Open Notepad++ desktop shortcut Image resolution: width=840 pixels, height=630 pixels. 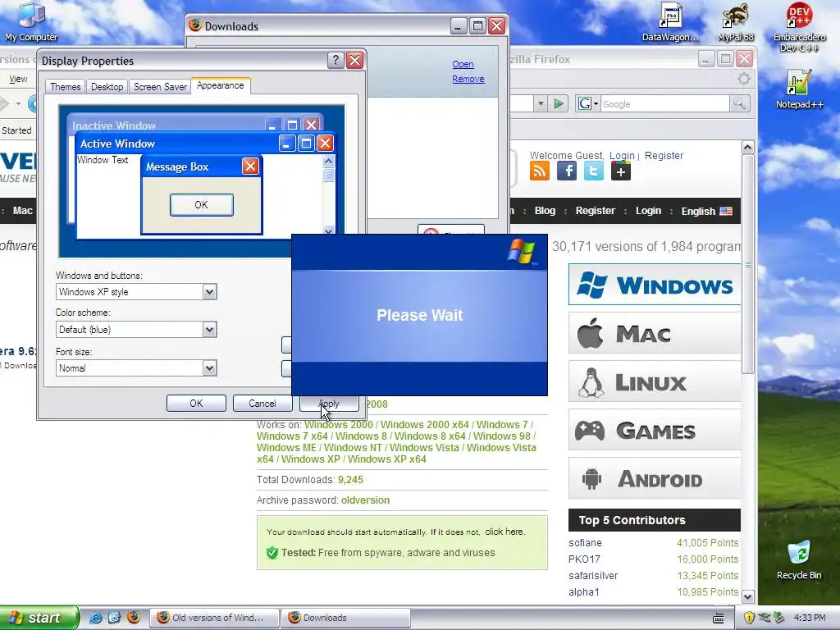point(799,89)
